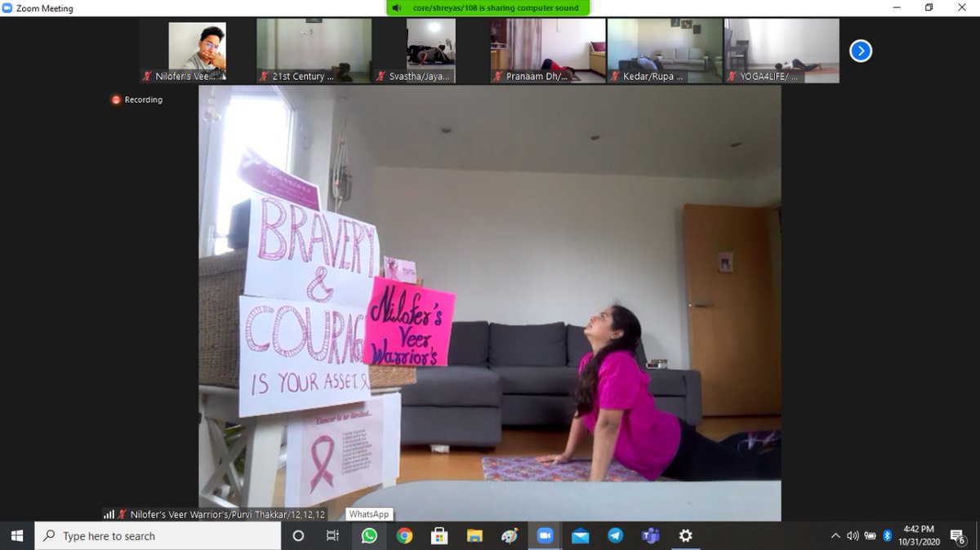Click muted mic icon on Svastha tile
980x550 pixels.
click(x=381, y=76)
